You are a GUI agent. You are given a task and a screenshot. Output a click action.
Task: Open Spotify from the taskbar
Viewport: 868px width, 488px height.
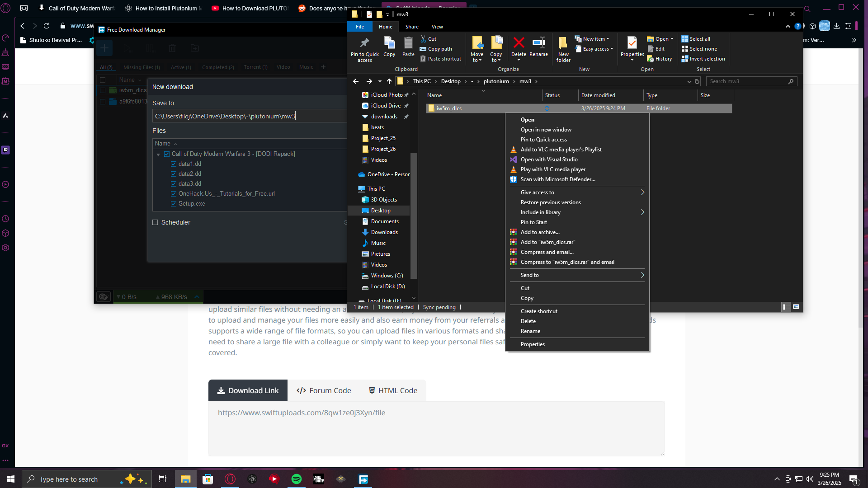pyautogui.click(x=297, y=479)
